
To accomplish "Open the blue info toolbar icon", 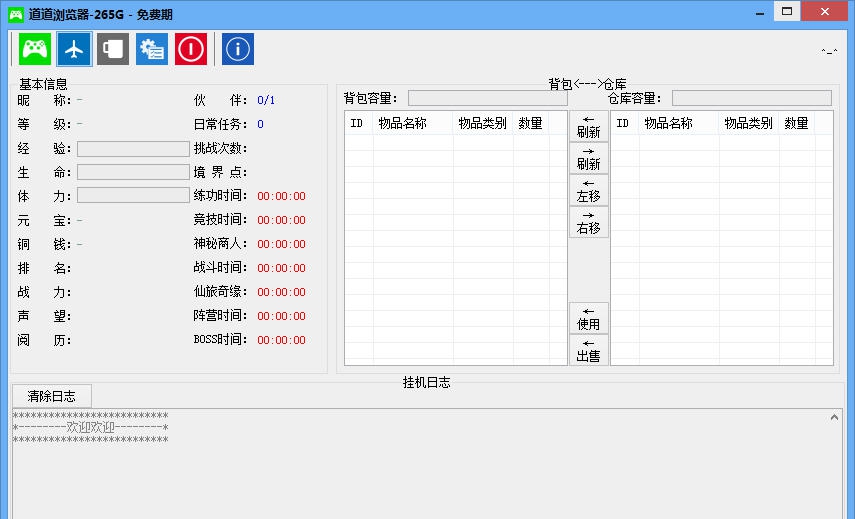I will (238, 49).
